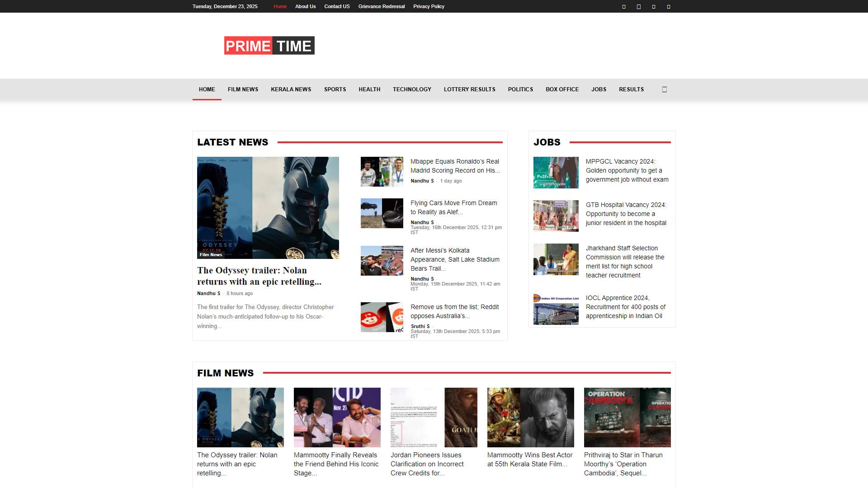868x488 pixels.
Task: Go to the LOTTERY RESULTS menu item
Action: [x=469, y=89]
